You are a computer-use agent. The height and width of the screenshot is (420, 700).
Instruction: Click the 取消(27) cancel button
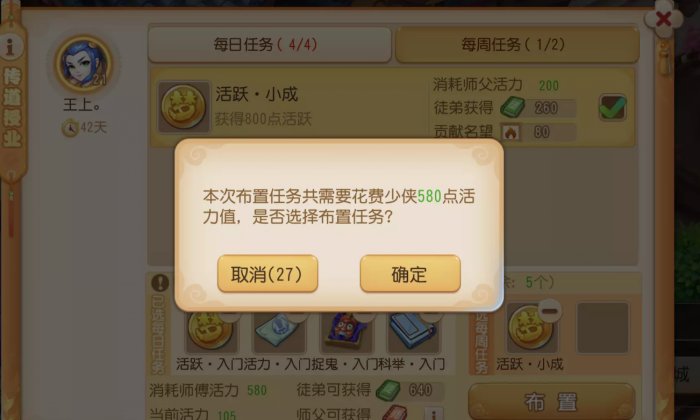tap(267, 274)
